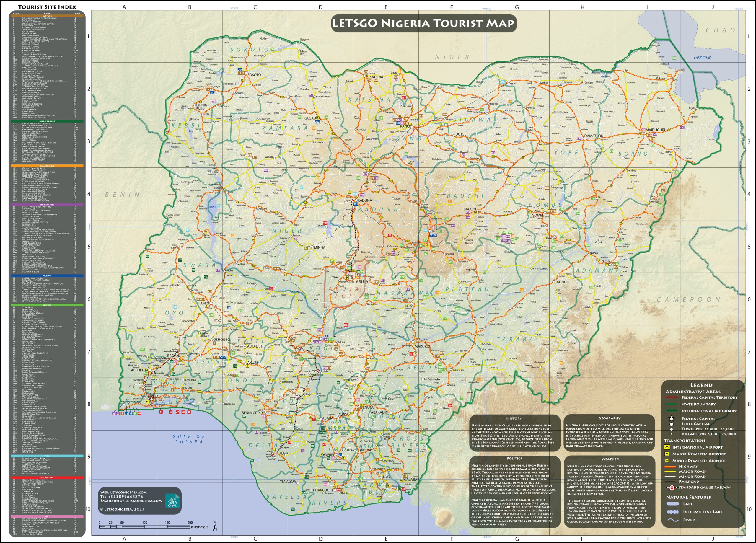
Task: Click the DUTSE city label
Action: pyautogui.click(x=461, y=134)
